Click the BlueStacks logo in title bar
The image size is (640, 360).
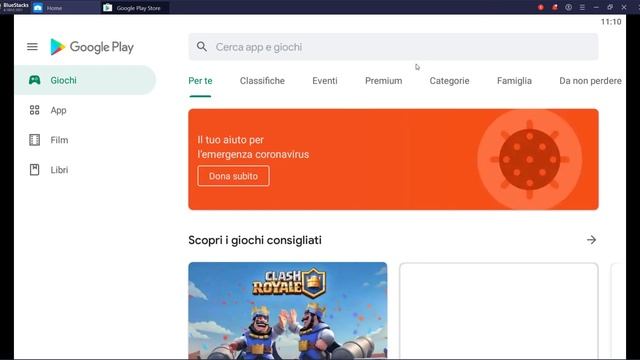point(16,7)
